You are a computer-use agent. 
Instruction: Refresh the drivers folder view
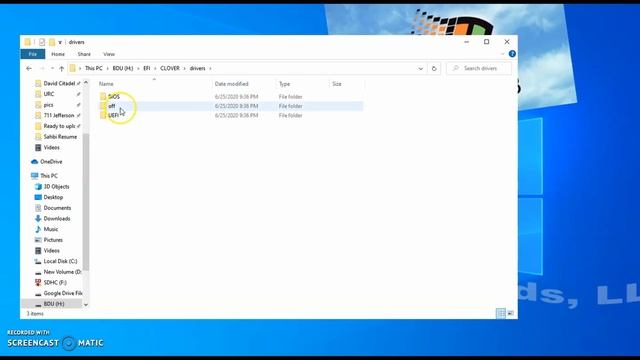tap(434, 69)
